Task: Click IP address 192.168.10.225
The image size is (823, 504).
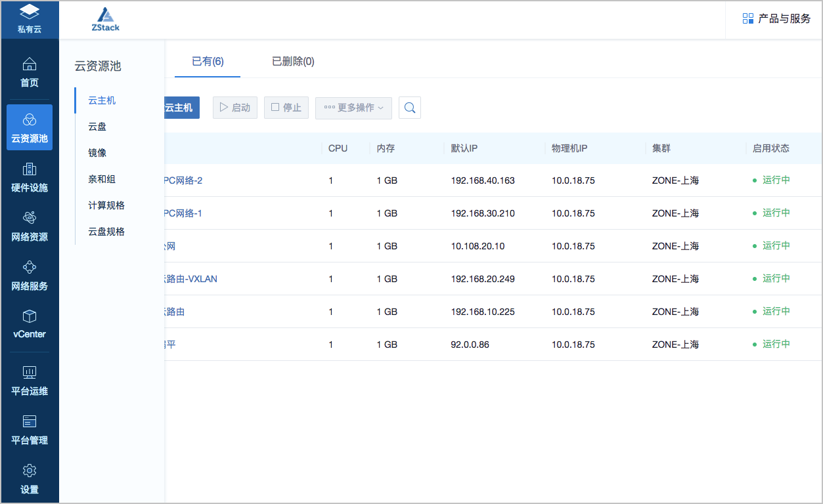Action: (x=483, y=311)
